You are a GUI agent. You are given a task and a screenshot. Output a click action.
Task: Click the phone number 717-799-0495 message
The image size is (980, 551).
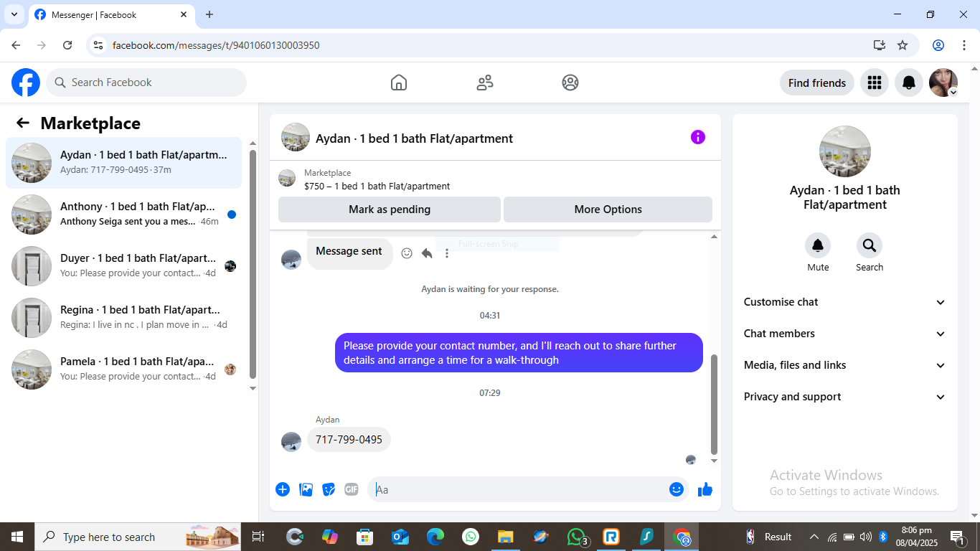coord(349,439)
